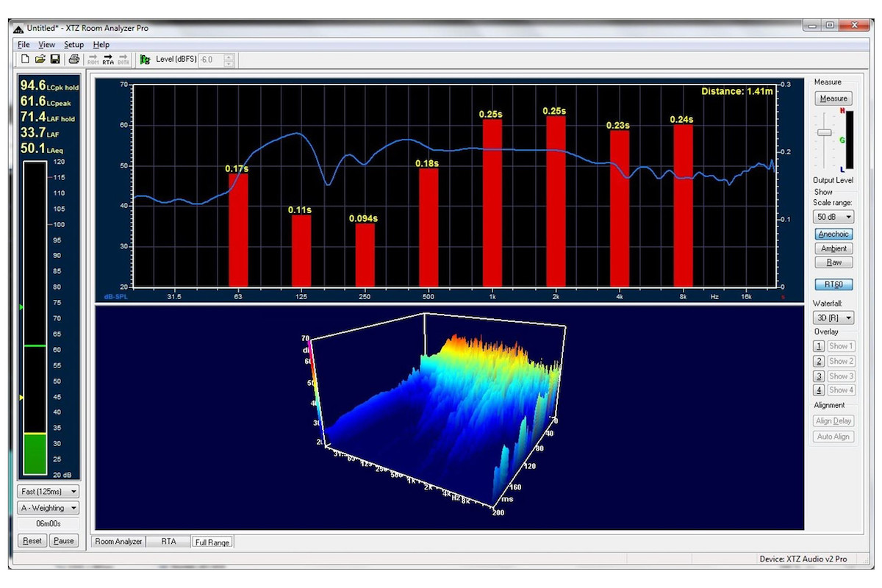
Task: Select overlay slot 3 button
Action: 819,376
